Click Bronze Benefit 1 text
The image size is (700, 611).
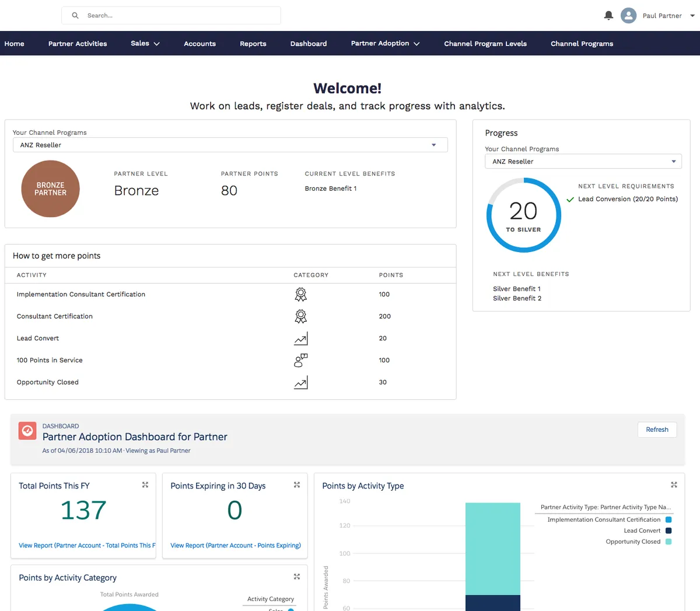pyautogui.click(x=331, y=188)
